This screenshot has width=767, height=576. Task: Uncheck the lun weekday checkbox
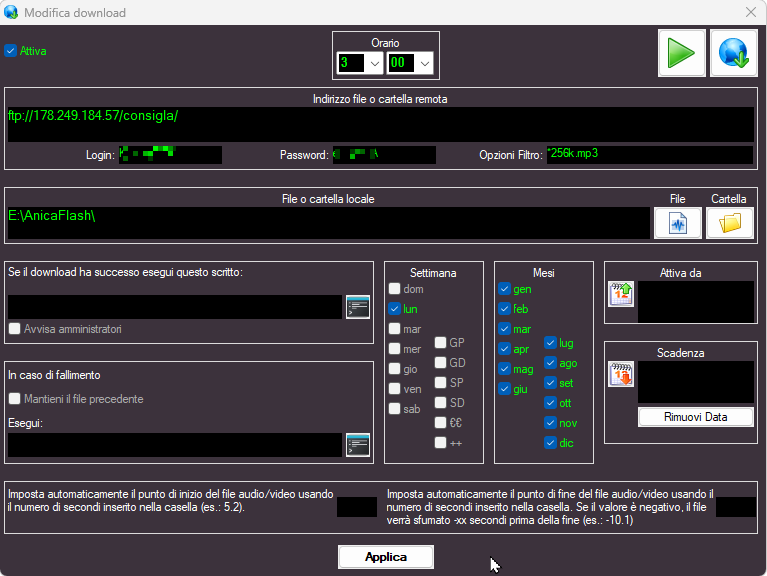click(394, 309)
